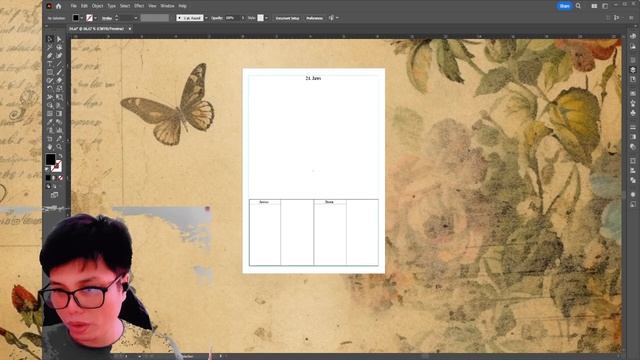
Task: Close the open document tab
Action: 130,29
